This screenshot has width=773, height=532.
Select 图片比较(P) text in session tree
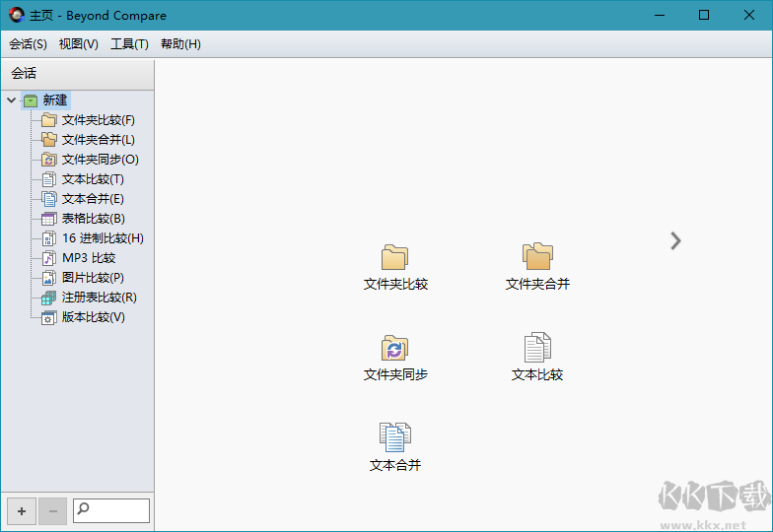pos(93,278)
